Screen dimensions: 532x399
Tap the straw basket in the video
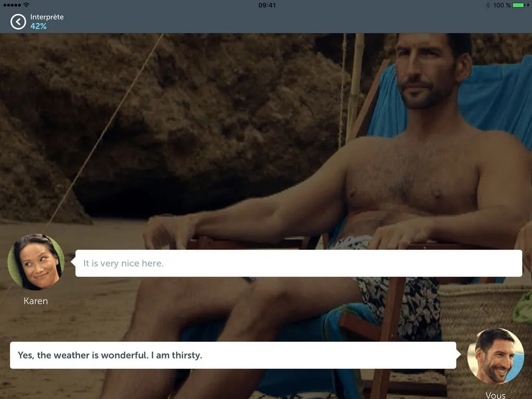pyautogui.click(x=483, y=312)
